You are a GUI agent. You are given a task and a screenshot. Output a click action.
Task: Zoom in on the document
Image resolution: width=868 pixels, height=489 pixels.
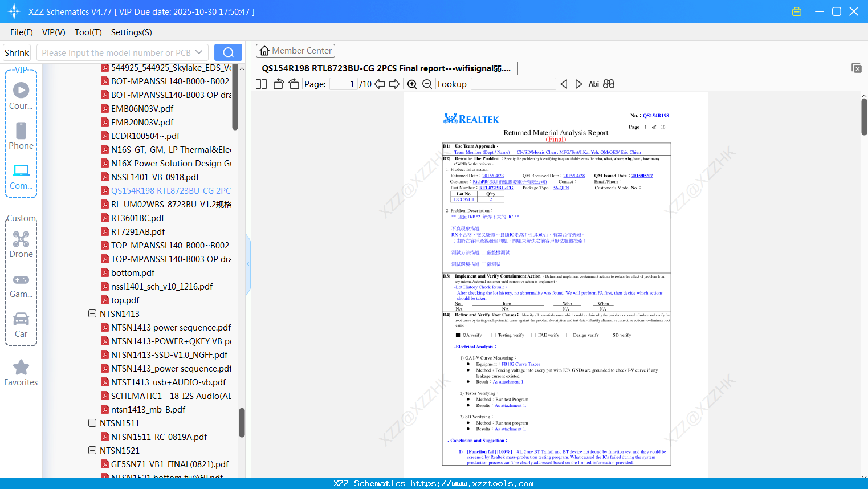point(412,84)
